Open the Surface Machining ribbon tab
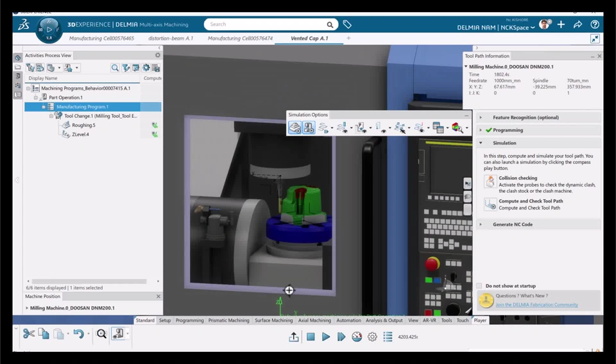Image resolution: width=616 pixels, height=364 pixels. pyautogui.click(x=274, y=320)
